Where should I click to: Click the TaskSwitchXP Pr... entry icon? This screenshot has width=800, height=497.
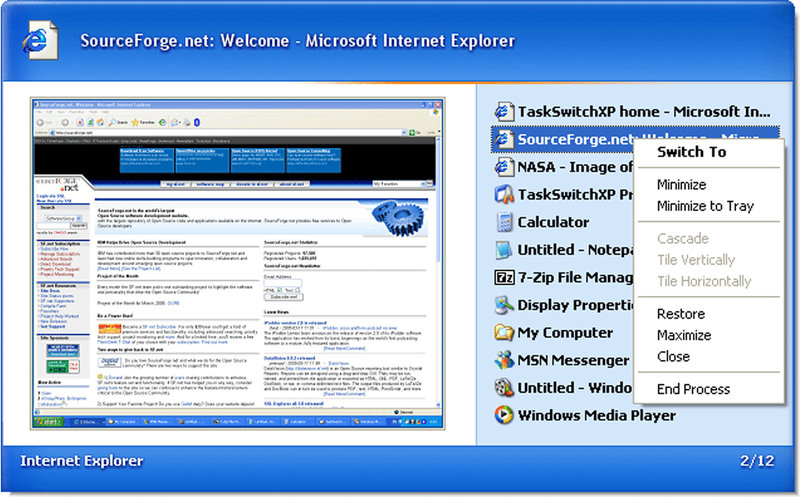tap(504, 194)
